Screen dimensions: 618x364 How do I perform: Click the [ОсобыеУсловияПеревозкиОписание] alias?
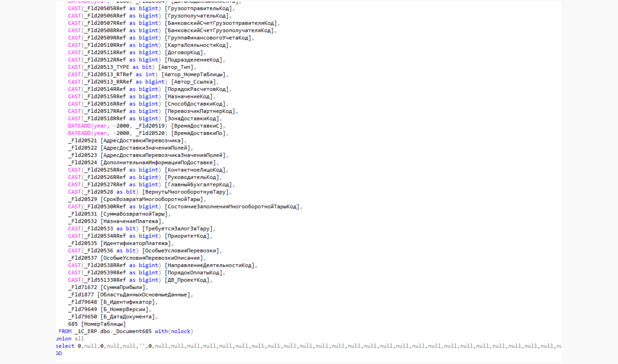tap(152, 258)
